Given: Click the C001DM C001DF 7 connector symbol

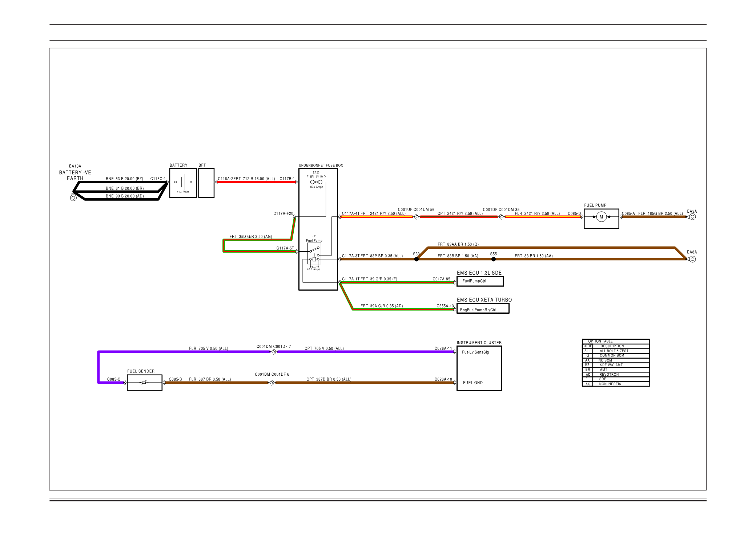Looking at the screenshot, I should [274, 352].
